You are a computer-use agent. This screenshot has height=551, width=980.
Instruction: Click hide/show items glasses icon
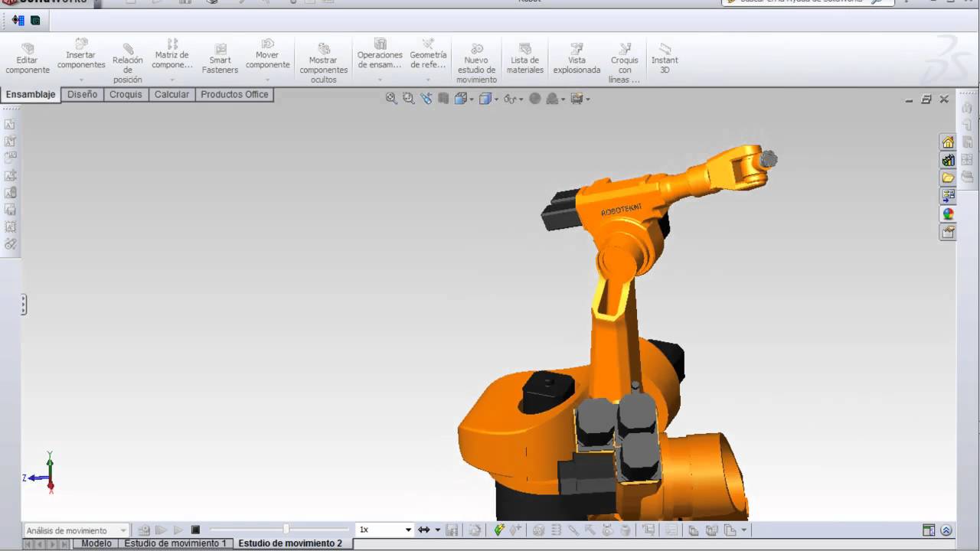(510, 99)
